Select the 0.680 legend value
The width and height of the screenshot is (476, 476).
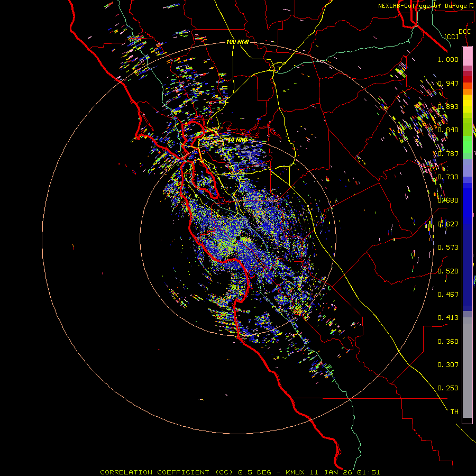point(448,200)
